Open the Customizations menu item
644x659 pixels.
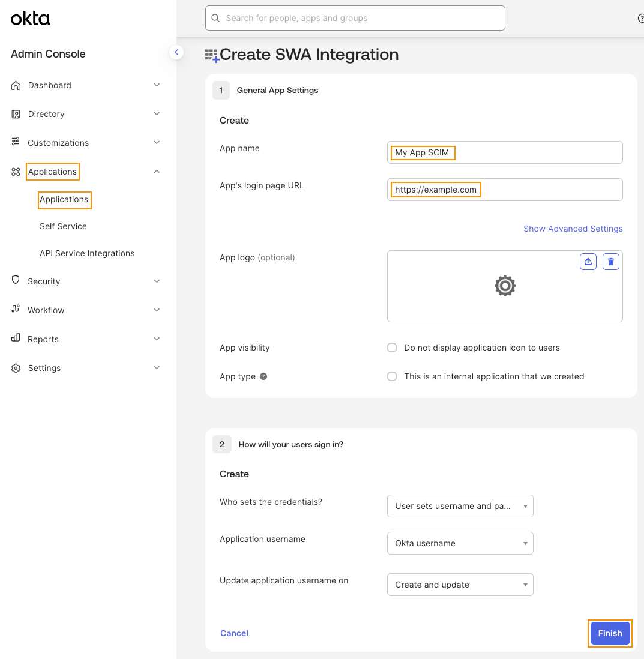58,143
